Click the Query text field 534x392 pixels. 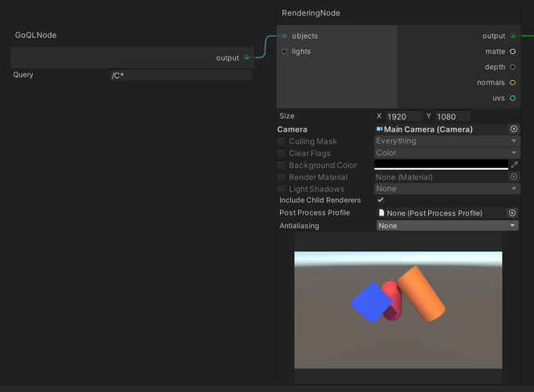181,75
